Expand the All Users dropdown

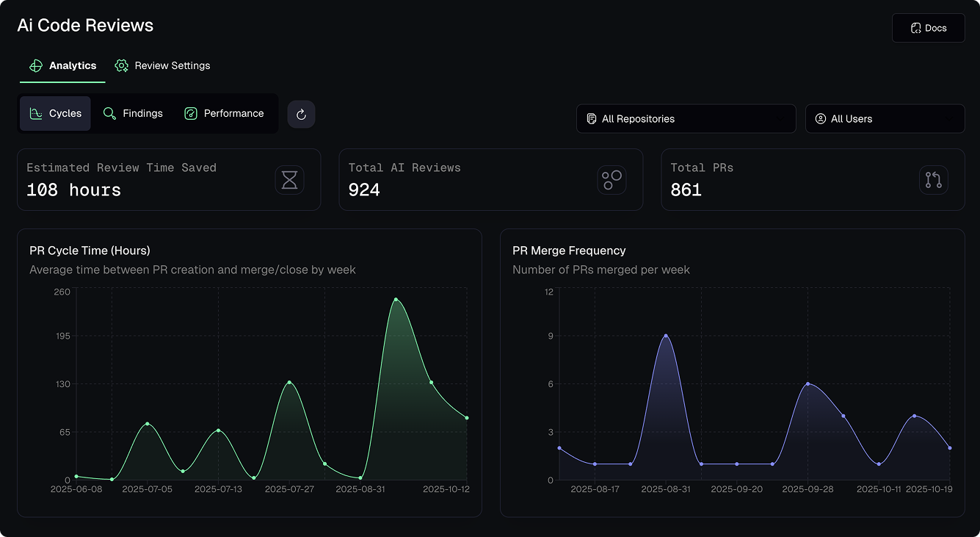(x=885, y=118)
